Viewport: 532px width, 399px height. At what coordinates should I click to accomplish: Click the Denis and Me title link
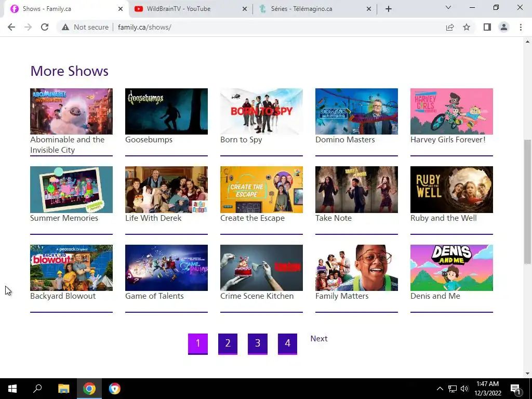tap(435, 296)
